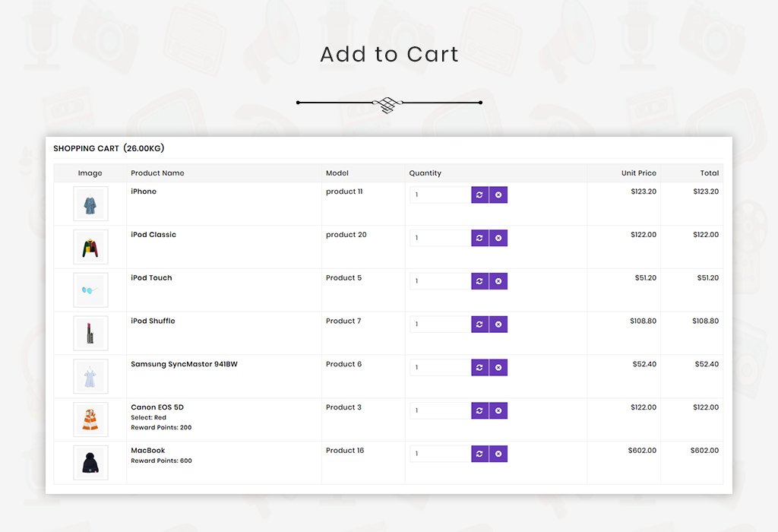Click 'Reward Points: 600' under MacBook
Image resolution: width=778 pixels, height=532 pixels.
161,461
